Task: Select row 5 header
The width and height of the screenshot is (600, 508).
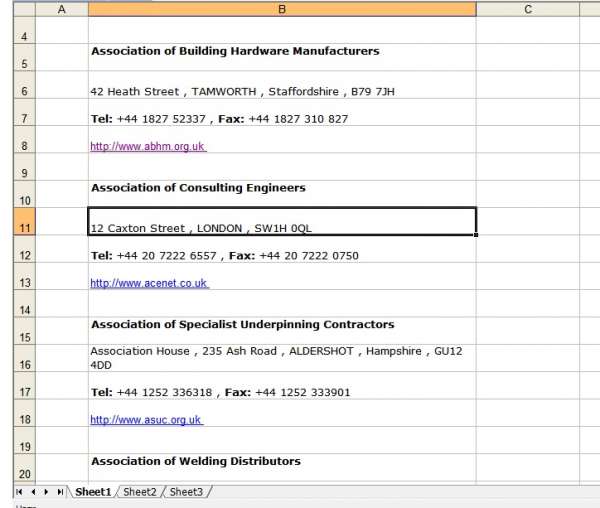Action: coord(24,57)
